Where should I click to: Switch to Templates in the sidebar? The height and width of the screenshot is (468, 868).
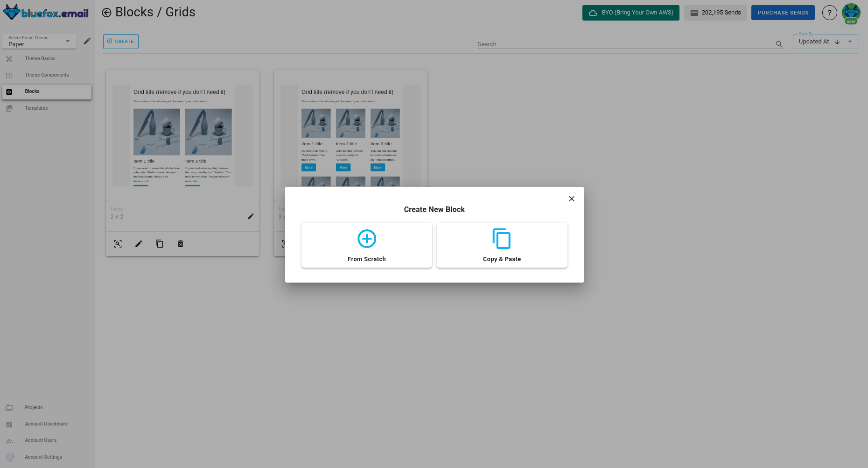point(36,108)
